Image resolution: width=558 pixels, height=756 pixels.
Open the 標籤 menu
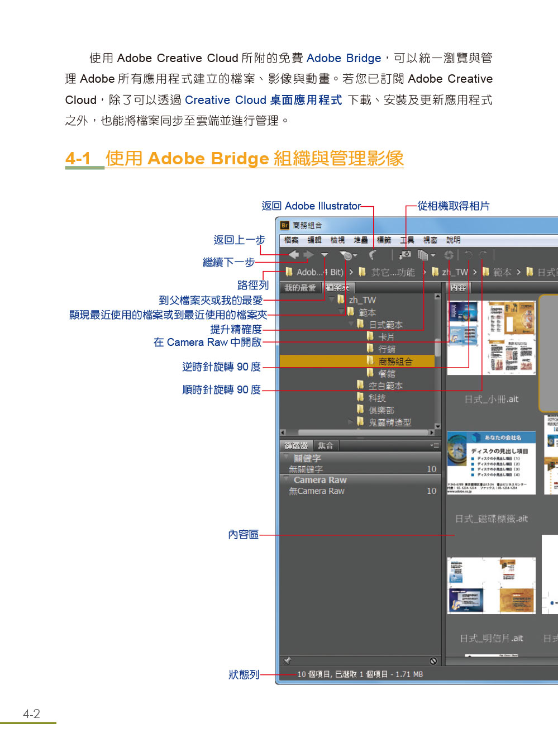384,240
